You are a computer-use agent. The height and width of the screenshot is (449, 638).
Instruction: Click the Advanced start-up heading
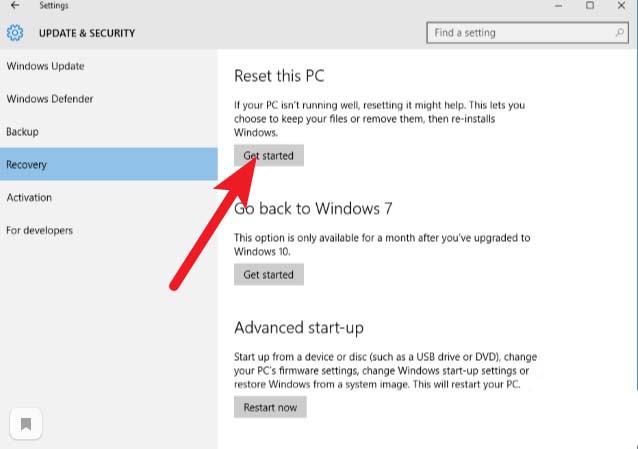coord(298,328)
